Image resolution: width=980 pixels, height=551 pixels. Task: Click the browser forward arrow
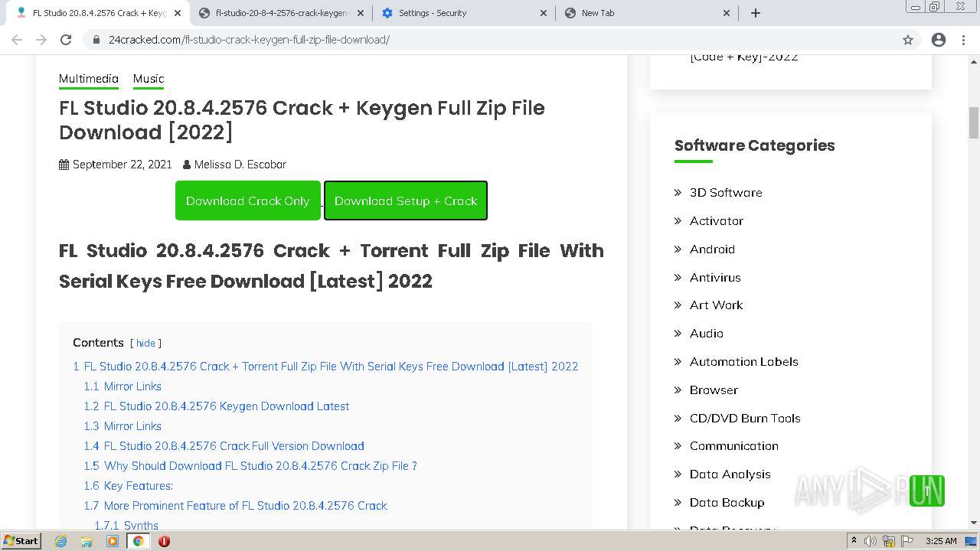(x=41, y=40)
